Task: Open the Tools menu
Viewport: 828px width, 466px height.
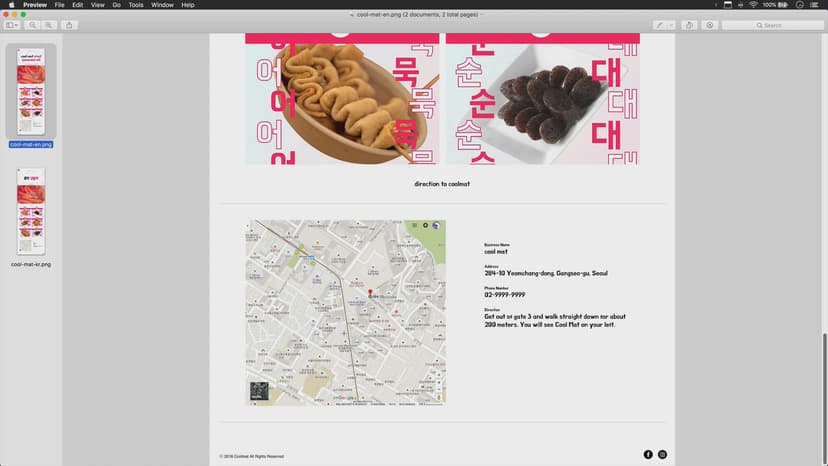Action: [x=135, y=5]
